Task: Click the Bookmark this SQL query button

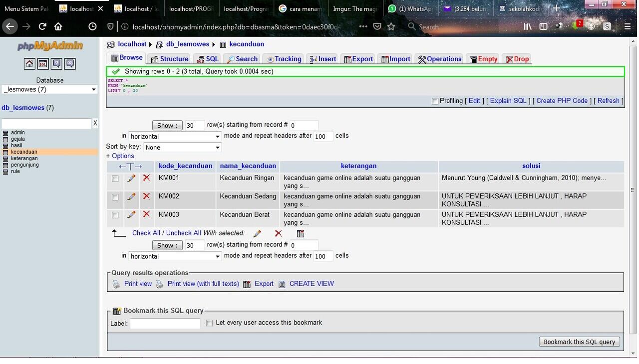Action: (x=580, y=342)
